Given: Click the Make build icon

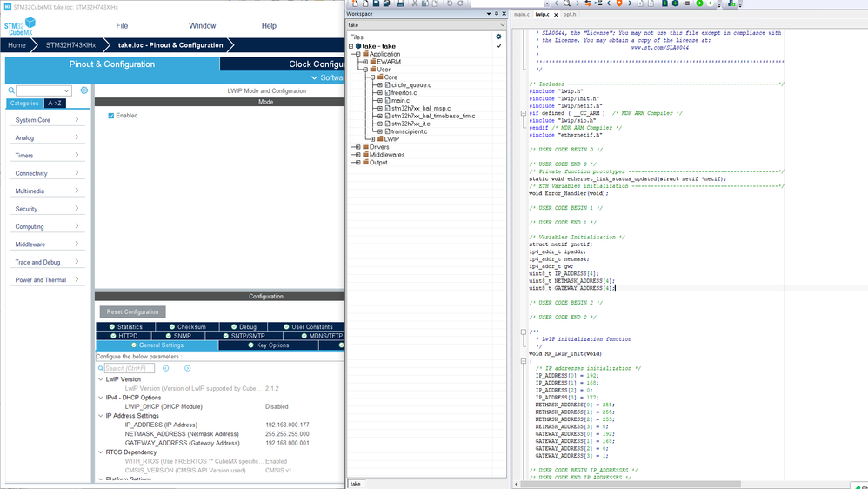Looking at the screenshot, I should (676, 3).
